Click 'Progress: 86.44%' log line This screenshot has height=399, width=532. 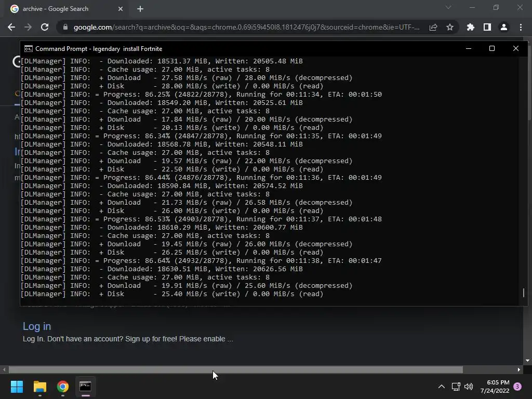pos(201,178)
